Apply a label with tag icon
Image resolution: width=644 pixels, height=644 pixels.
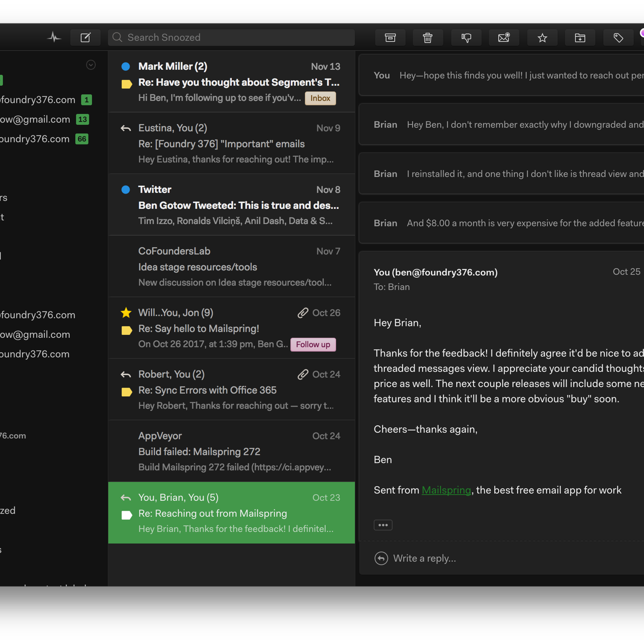618,38
